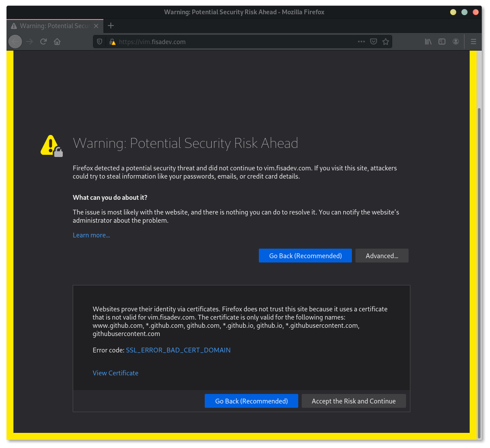
Task: Click the Advanced… button
Action: (x=382, y=256)
